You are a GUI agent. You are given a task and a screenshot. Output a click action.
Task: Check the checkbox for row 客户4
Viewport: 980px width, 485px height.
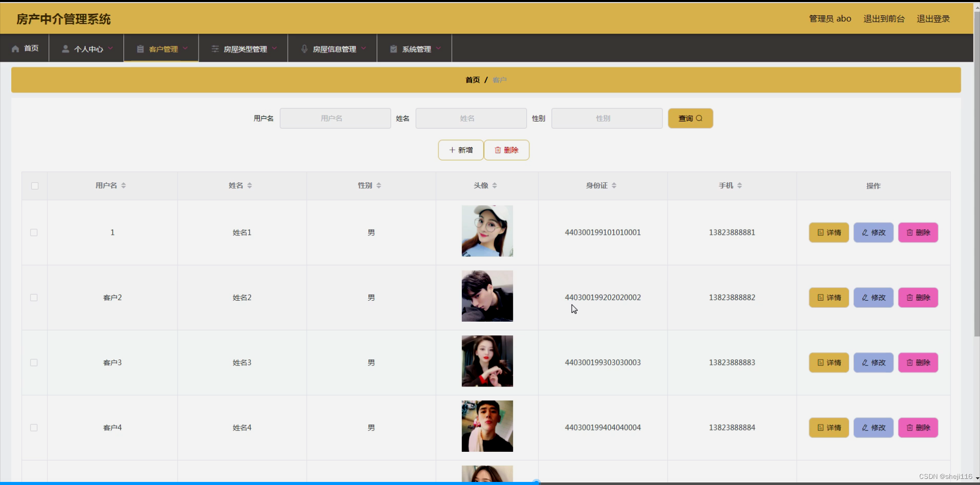(x=34, y=428)
